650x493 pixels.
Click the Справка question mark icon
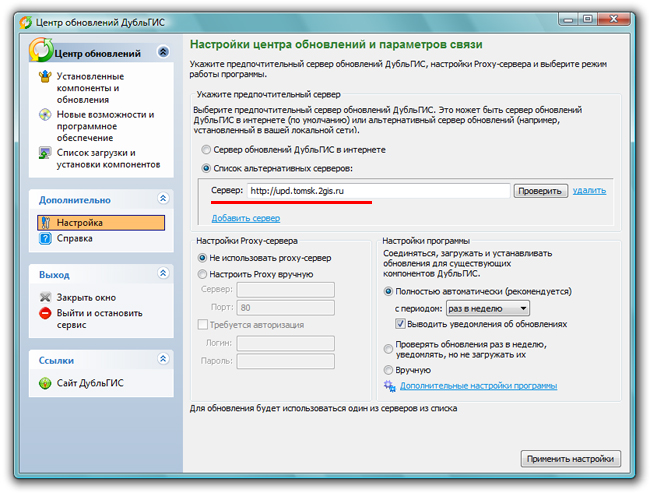click(45, 239)
